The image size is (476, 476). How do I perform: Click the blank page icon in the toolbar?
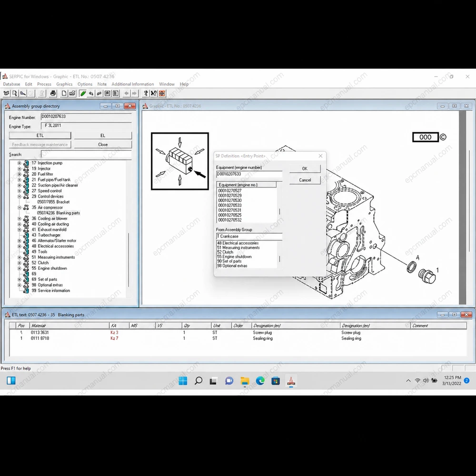(x=64, y=93)
